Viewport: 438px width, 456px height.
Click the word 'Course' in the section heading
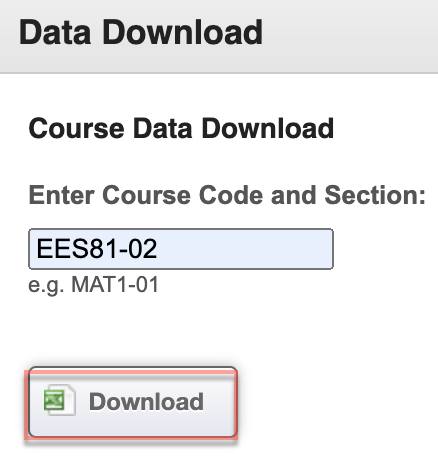click(x=76, y=129)
